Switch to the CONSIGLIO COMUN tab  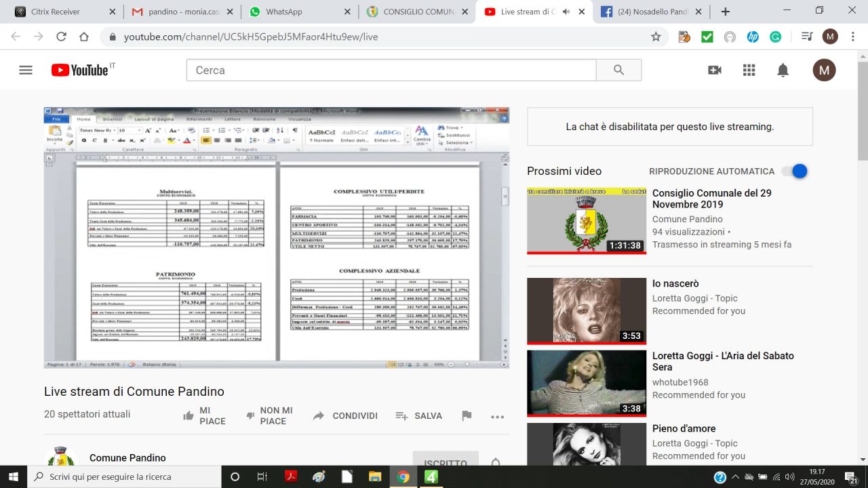point(416,12)
